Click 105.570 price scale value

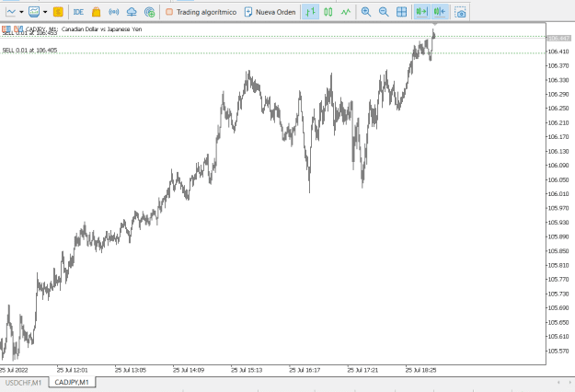point(558,351)
